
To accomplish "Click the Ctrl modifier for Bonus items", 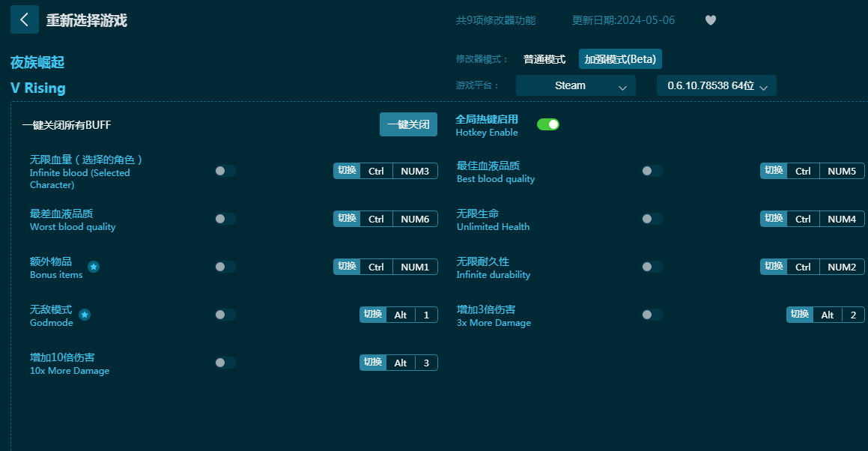I will (377, 267).
